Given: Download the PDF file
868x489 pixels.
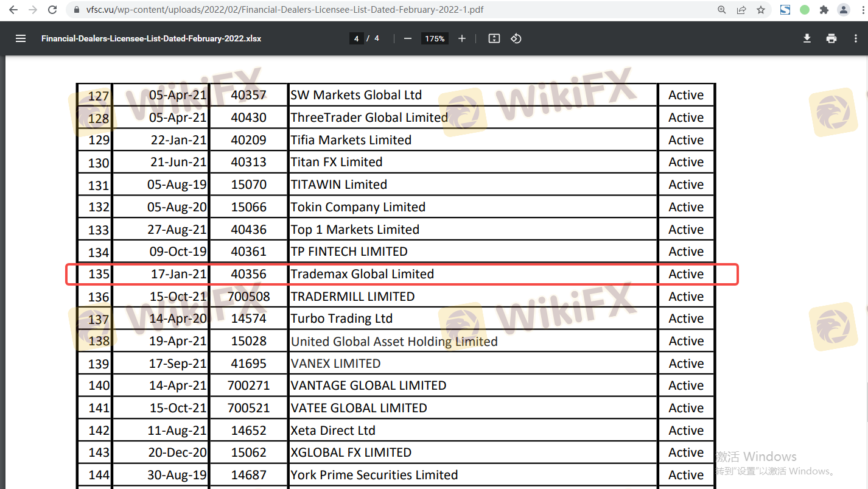Looking at the screenshot, I should click(x=807, y=38).
